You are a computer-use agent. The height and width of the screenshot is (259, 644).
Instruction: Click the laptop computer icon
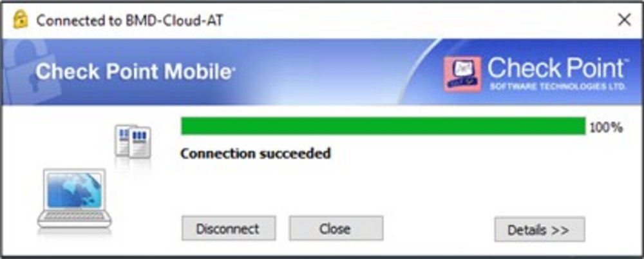[x=74, y=198]
